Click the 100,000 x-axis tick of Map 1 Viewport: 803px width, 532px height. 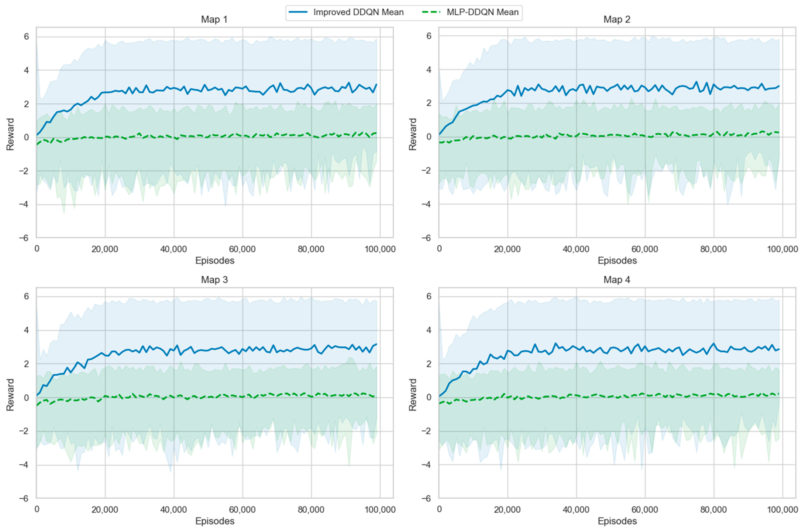tap(380, 249)
